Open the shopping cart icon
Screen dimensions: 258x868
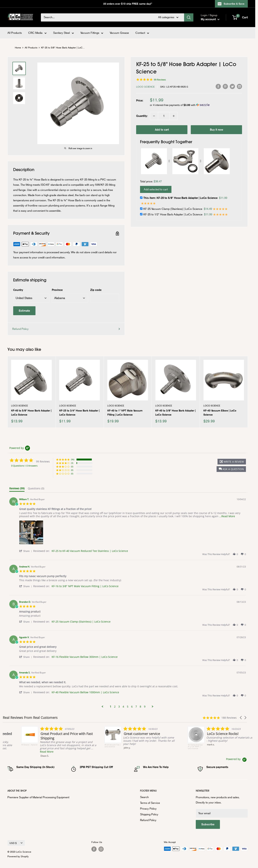235,17
